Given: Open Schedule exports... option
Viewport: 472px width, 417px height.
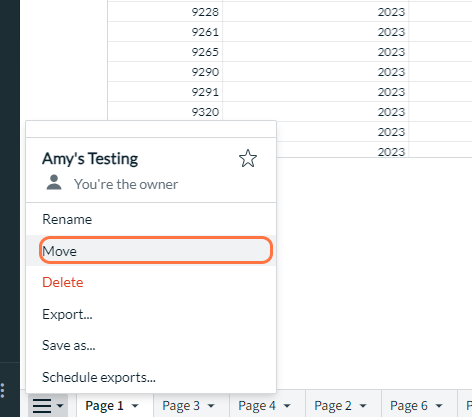Looking at the screenshot, I should pos(151,377).
